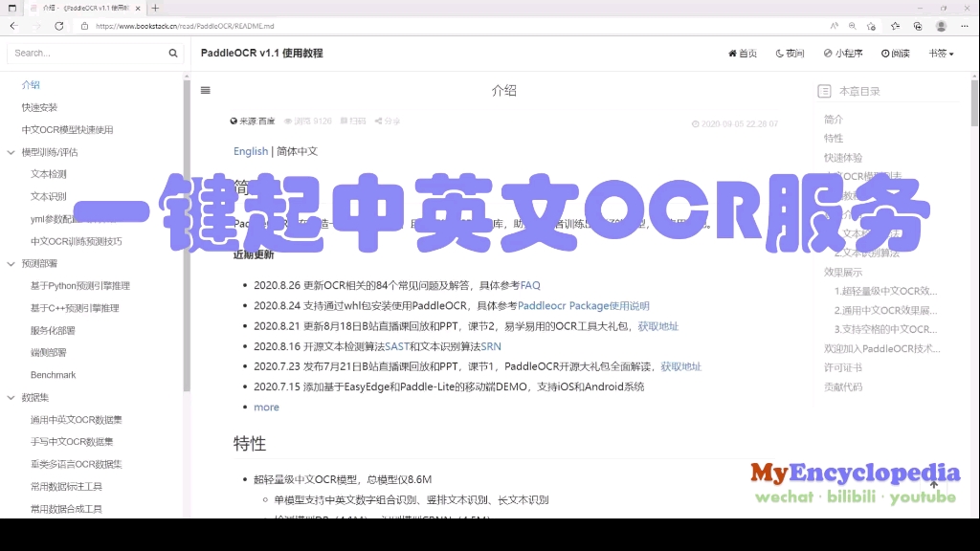Open the favorites list icon

(895, 26)
